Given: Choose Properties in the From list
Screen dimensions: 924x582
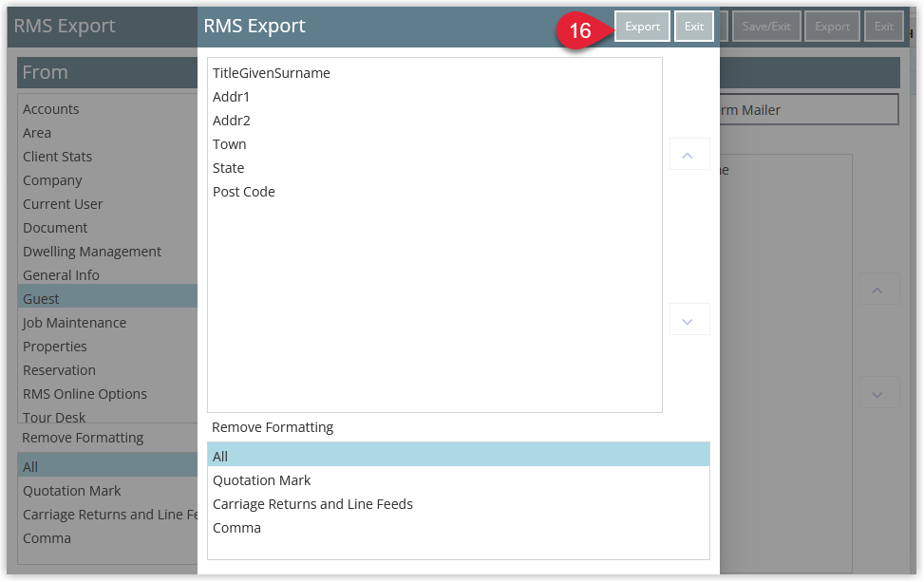Looking at the screenshot, I should [108, 347].
